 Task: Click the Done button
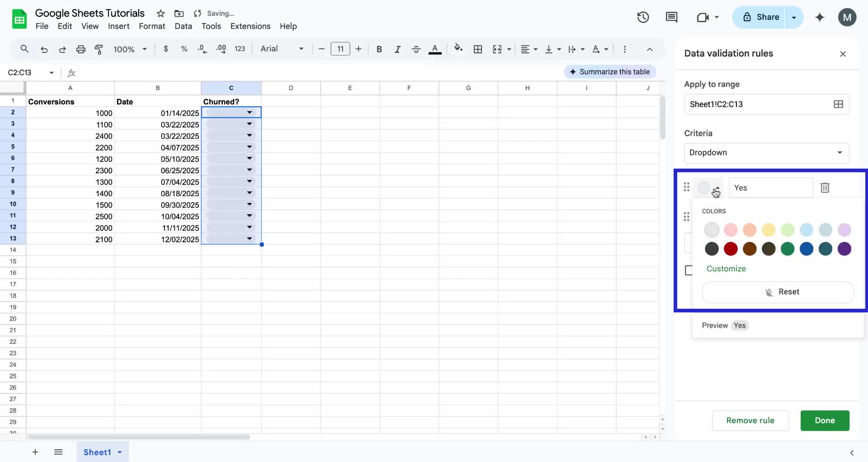pyautogui.click(x=824, y=420)
